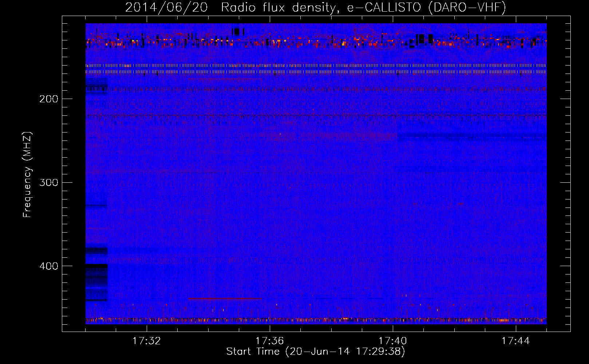Click the "Start Time (20-Jun-14 17:29:38)" axis label
This screenshot has height=364, width=589.
click(x=316, y=352)
